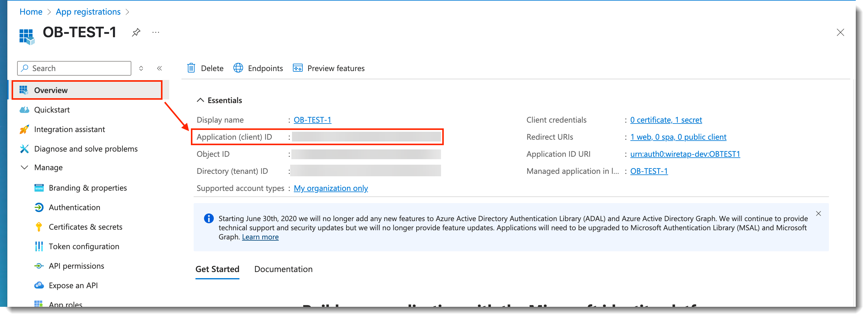Go to Certificates & secrets
This screenshot has width=868, height=319.
click(x=85, y=227)
